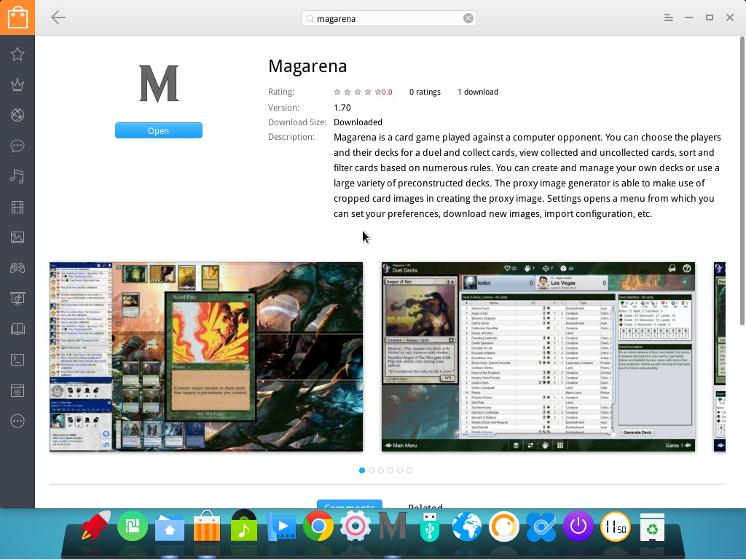Open the More categories ellipsis icon
The width and height of the screenshot is (746, 560).
17,421
